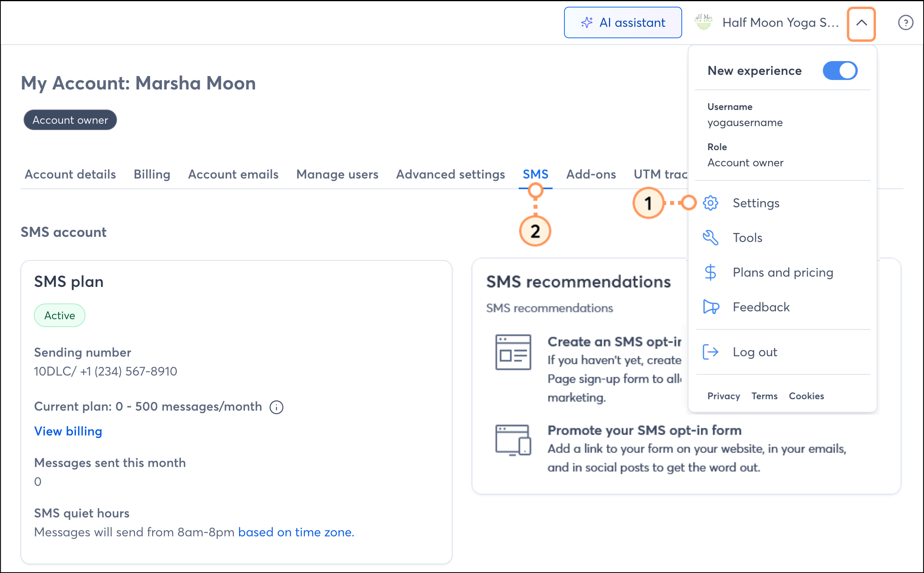Switch to the Billing tab
Image resolution: width=924 pixels, height=573 pixels.
[x=152, y=174]
